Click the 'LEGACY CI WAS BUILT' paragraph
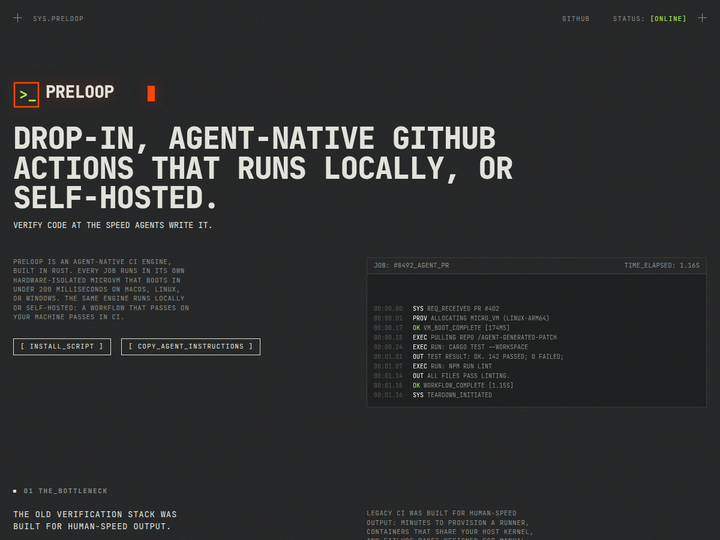Image resolution: width=720 pixels, height=540 pixels. tap(450, 526)
